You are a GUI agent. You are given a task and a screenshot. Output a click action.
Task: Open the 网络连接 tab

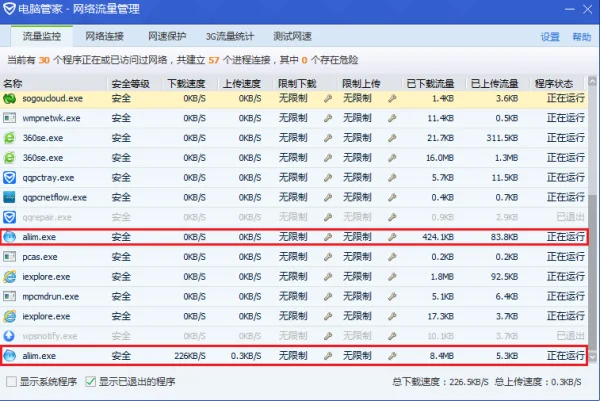104,36
